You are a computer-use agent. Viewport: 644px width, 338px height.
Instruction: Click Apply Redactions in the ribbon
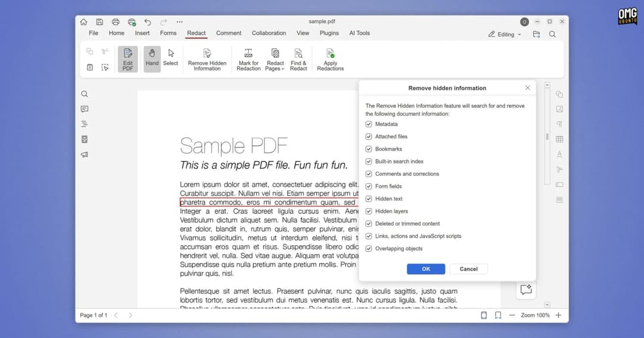point(330,60)
